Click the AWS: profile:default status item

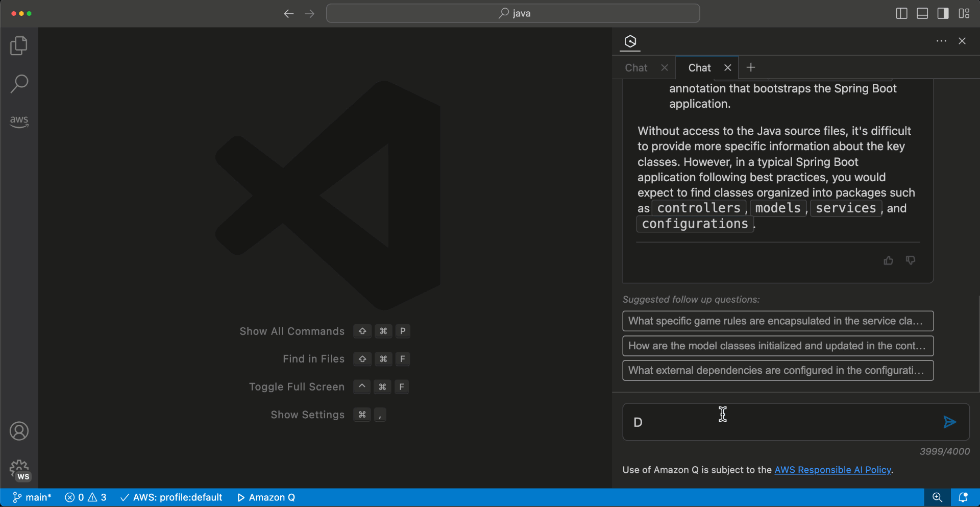pos(171,497)
